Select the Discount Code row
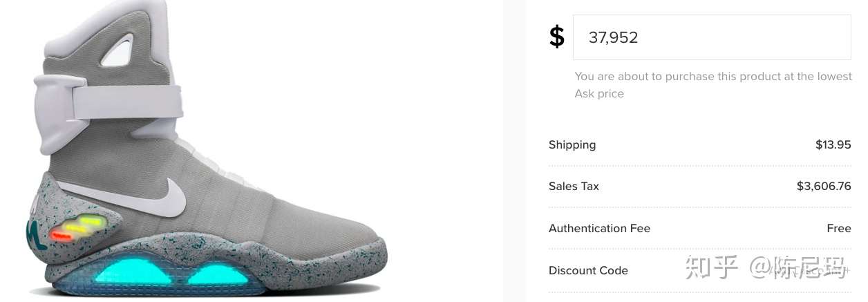The image size is (868, 302). click(588, 270)
